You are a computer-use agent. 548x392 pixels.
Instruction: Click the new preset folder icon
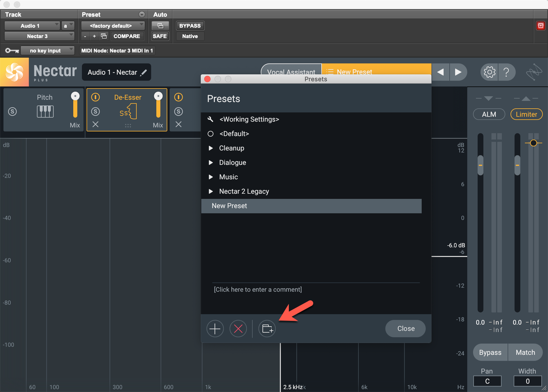point(267,329)
